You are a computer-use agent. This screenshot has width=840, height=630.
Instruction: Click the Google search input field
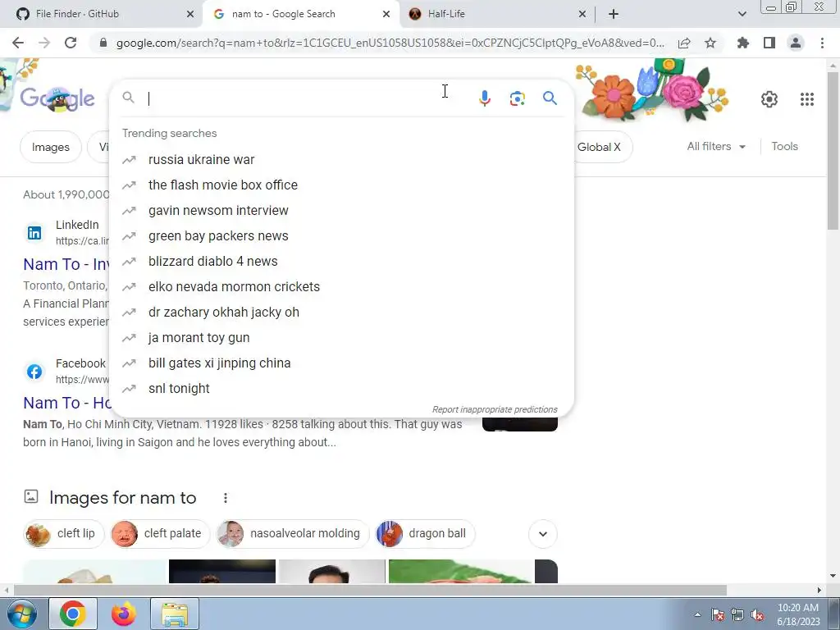[308, 98]
